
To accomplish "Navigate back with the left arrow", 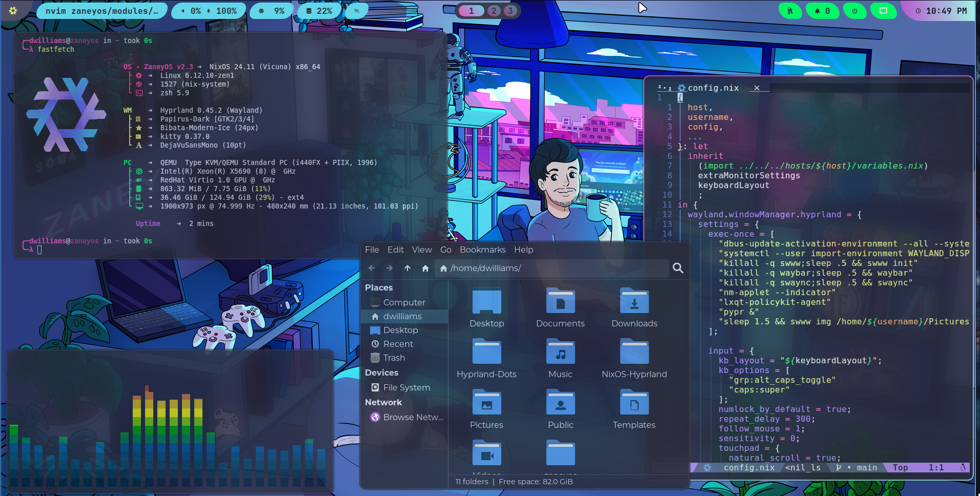I will [x=372, y=268].
